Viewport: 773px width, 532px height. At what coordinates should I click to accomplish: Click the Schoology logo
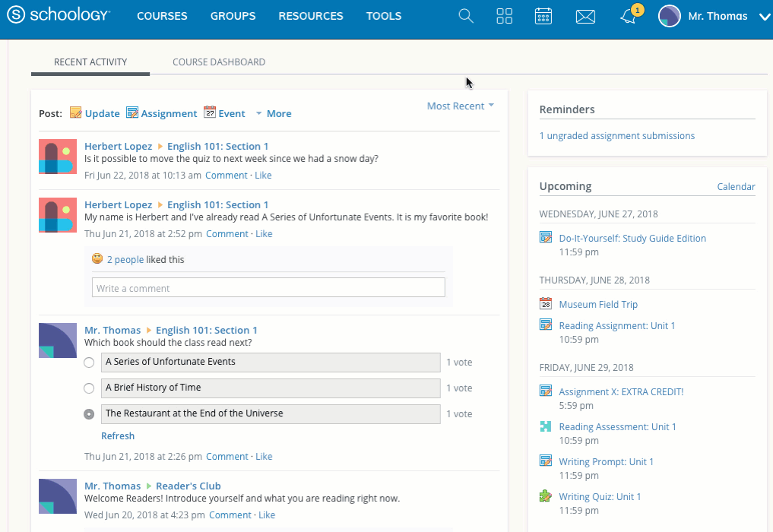[x=59, y=15]
